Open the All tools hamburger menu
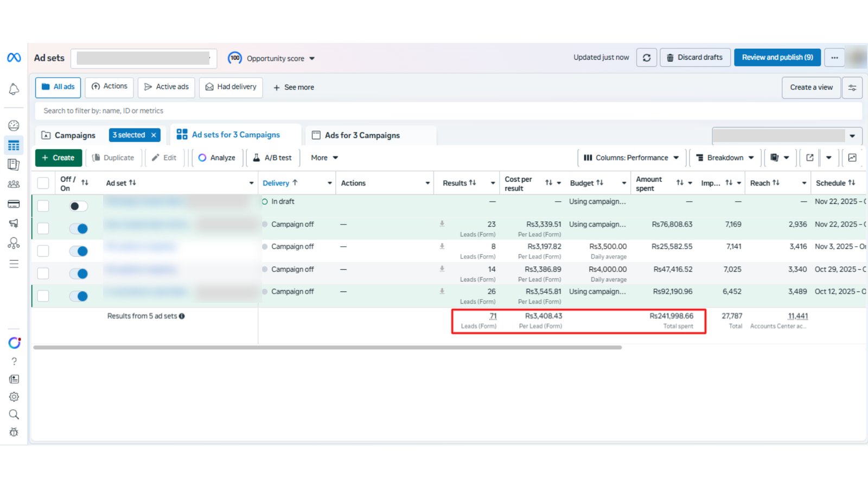The height and width of the screenshot is (488, 868). (x=14, y=264)
